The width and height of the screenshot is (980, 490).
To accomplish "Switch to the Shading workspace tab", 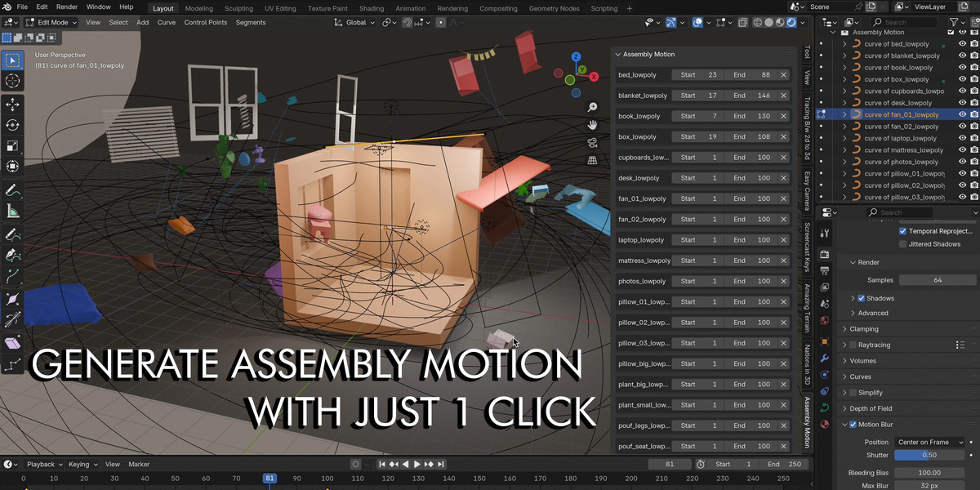I will (372, 8).
